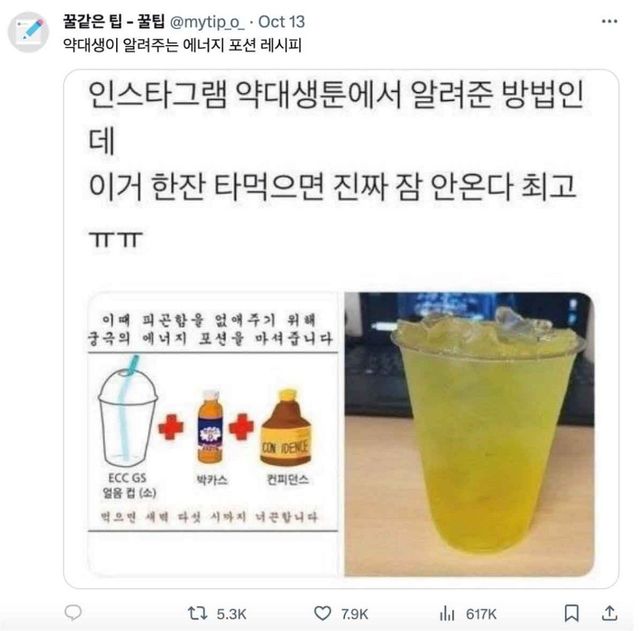
Task: Open the 꿀같은 팁 - 꿀팁 display name
Action: 114,22
